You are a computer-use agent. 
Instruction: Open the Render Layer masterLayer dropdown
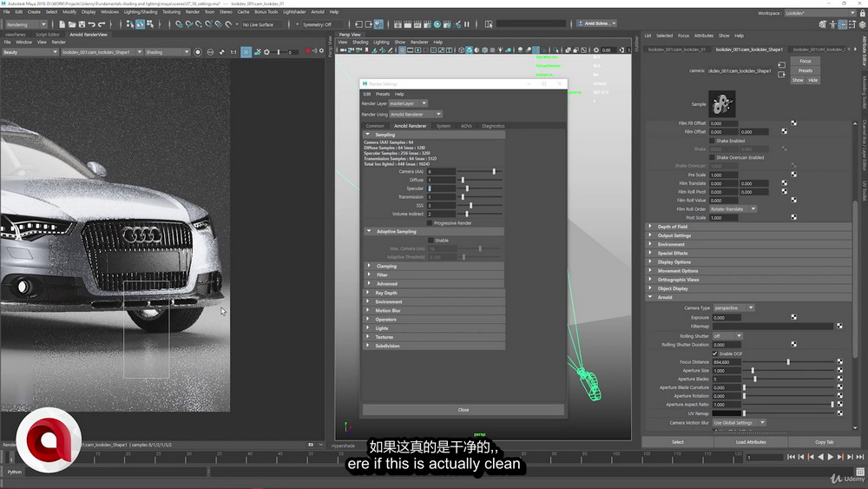408,103
